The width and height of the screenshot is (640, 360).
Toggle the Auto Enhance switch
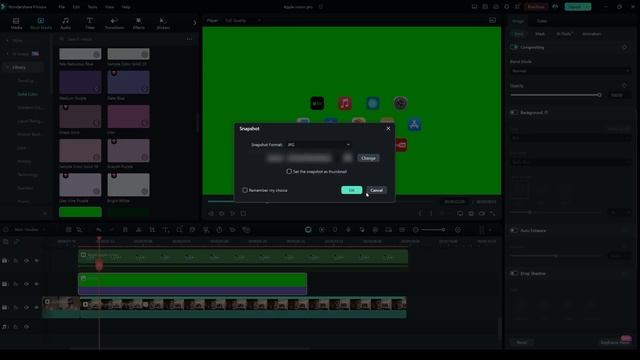click(514, 230)
